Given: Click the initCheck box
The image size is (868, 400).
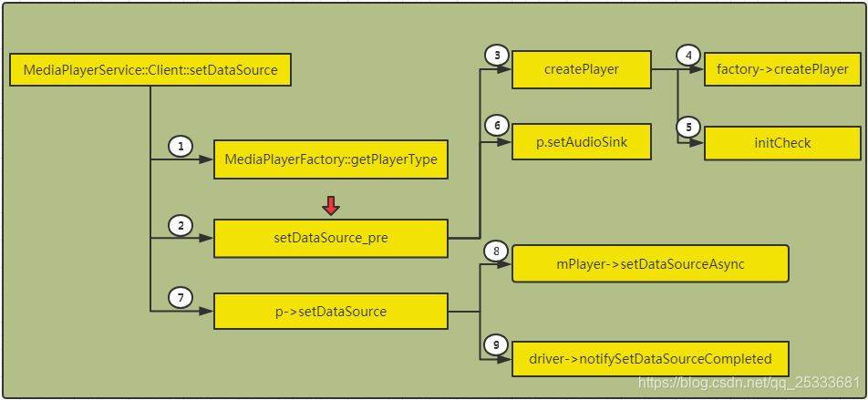Looking at the screenshot, I should point(782,143).
